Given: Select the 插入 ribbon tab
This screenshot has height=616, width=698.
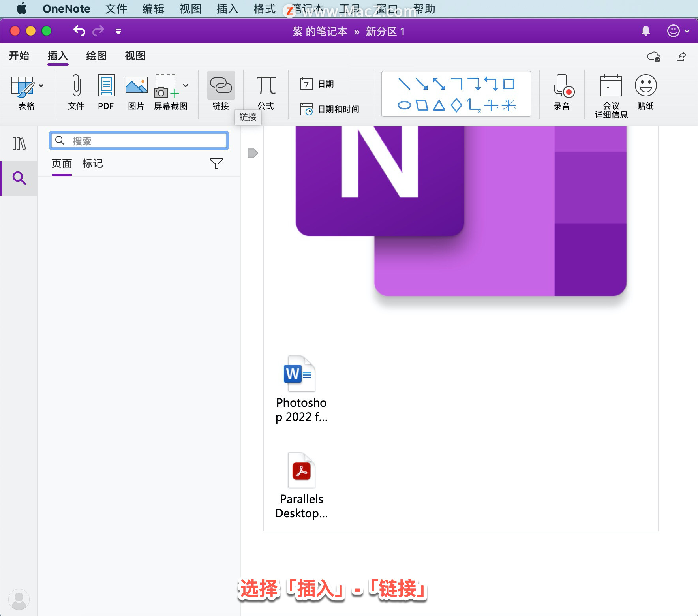Looking at the screenshot, I should [58, 56].
